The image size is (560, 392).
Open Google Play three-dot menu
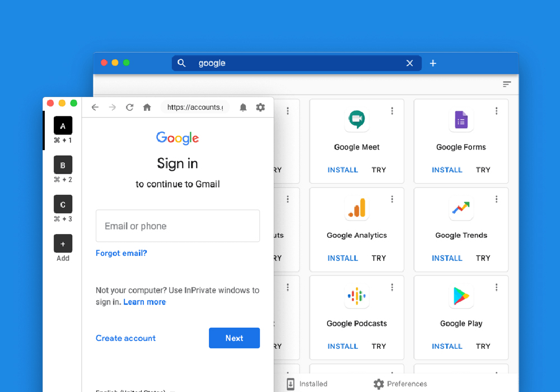pos(496,287)
